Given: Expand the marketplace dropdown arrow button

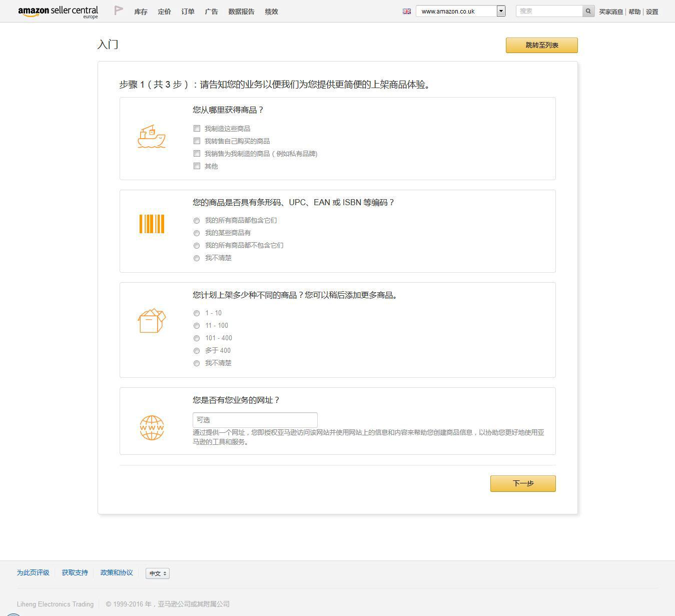Looking at the screenshot, I should [x=500, y=11].
